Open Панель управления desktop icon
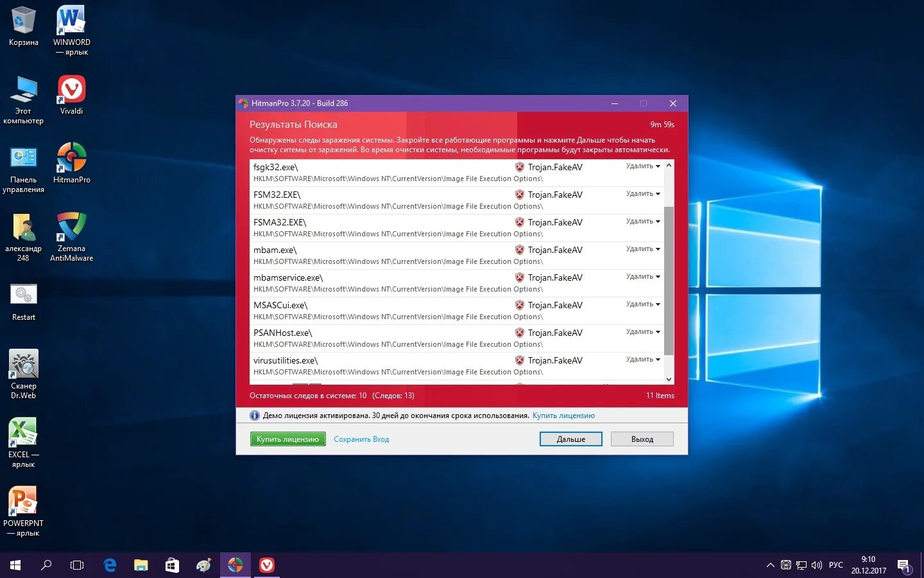Viewport: 924px width, 578px height. [23, 168]
